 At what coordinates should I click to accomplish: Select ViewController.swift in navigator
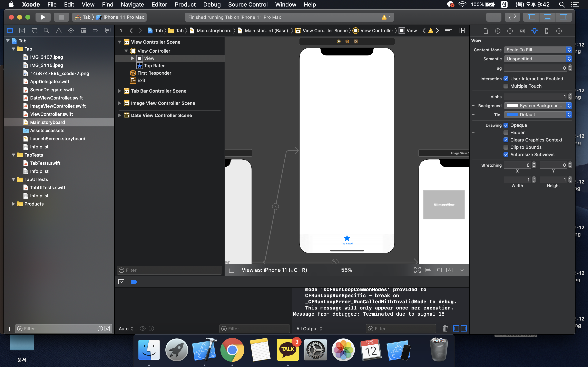51,114
